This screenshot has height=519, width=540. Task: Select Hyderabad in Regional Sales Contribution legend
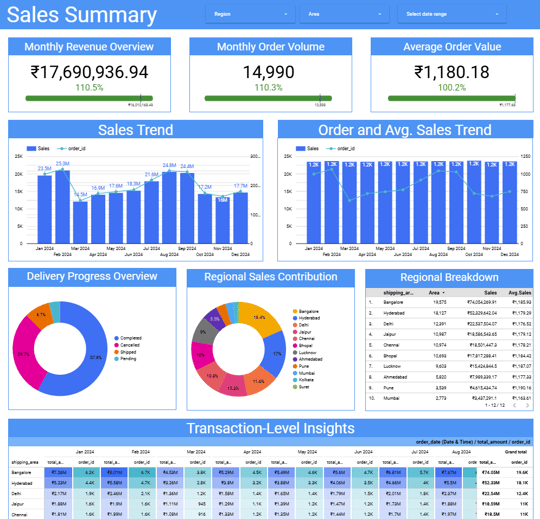tap(306, 318)
